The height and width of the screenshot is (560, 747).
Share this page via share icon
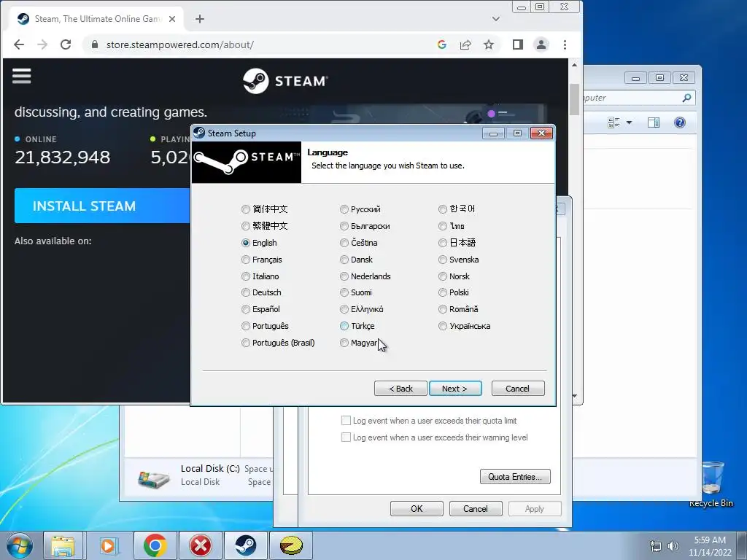[x=465, y=44]
